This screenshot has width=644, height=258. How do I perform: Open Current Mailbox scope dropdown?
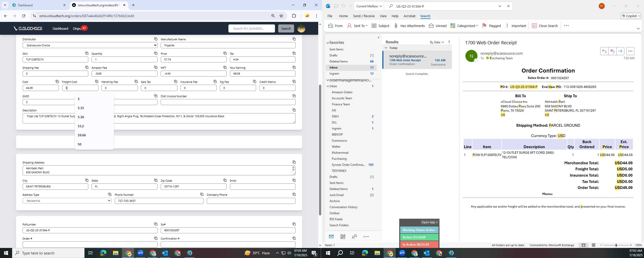(369, 6)
